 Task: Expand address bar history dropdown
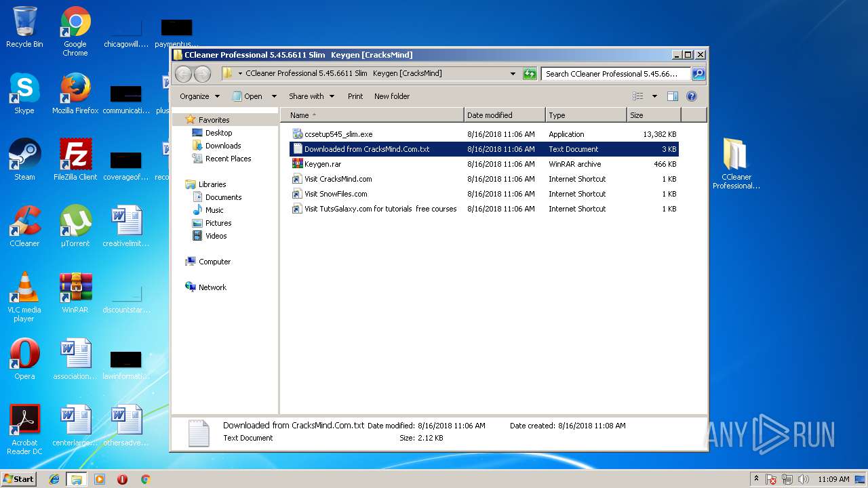[x=513, y=74]
